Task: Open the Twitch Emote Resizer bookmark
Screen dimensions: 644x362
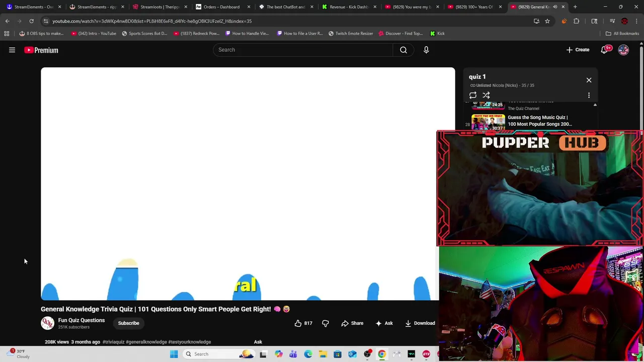Action: click(351, 33)
